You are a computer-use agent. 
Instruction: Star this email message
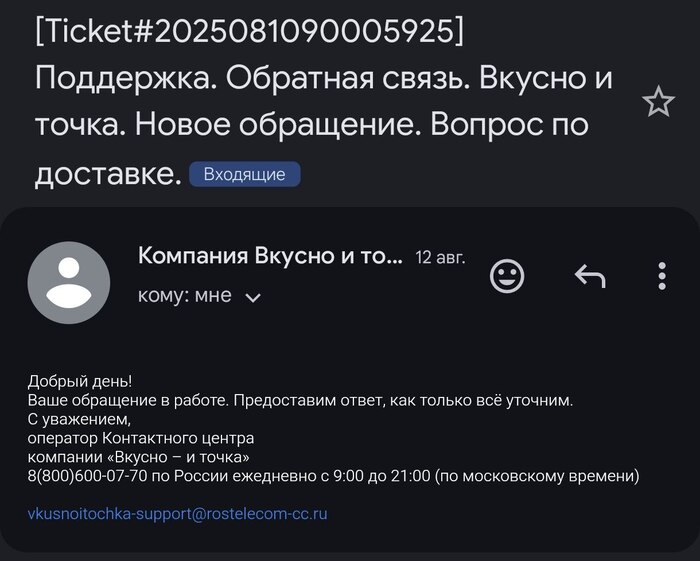point(658,102)
